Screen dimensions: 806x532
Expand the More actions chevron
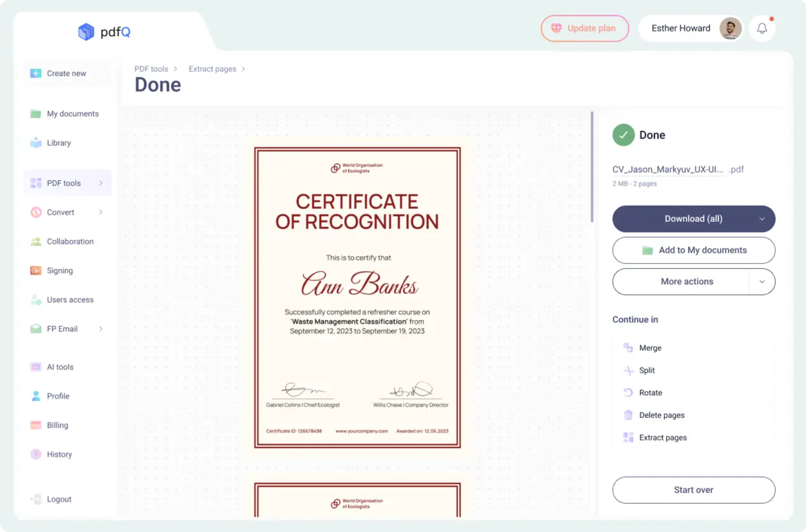[x=762, y=282]
